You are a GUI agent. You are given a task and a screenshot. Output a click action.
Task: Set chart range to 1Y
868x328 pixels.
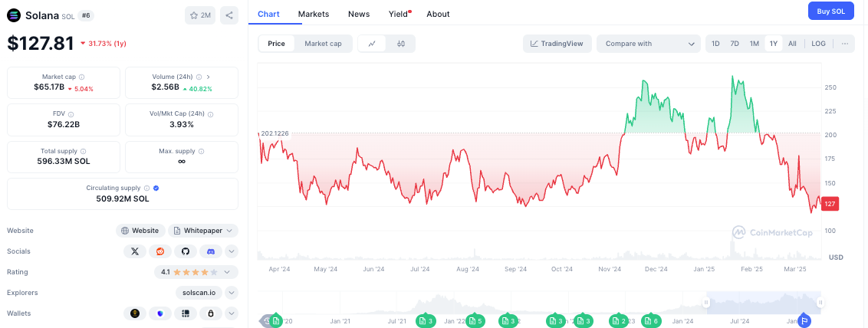774,44
